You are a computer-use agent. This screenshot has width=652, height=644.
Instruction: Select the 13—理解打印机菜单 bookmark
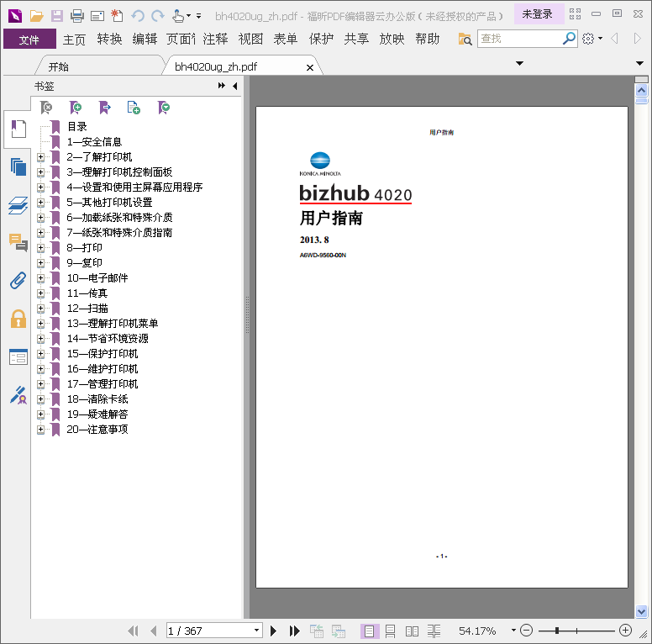coord(113,323)
